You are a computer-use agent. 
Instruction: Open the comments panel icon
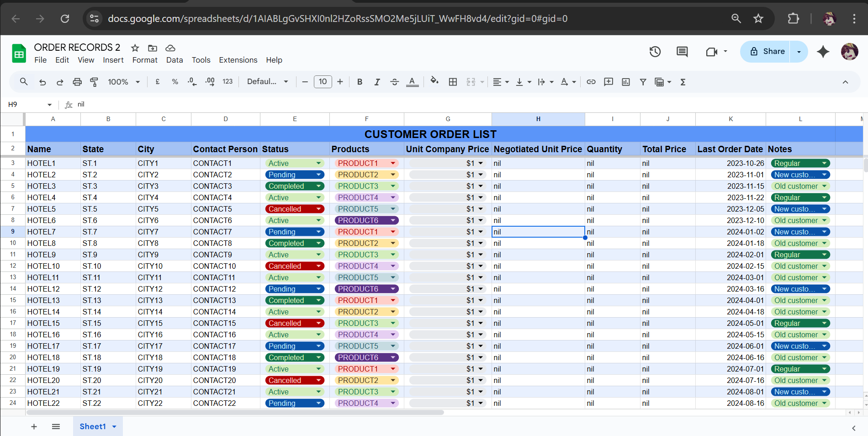[682, 52]
